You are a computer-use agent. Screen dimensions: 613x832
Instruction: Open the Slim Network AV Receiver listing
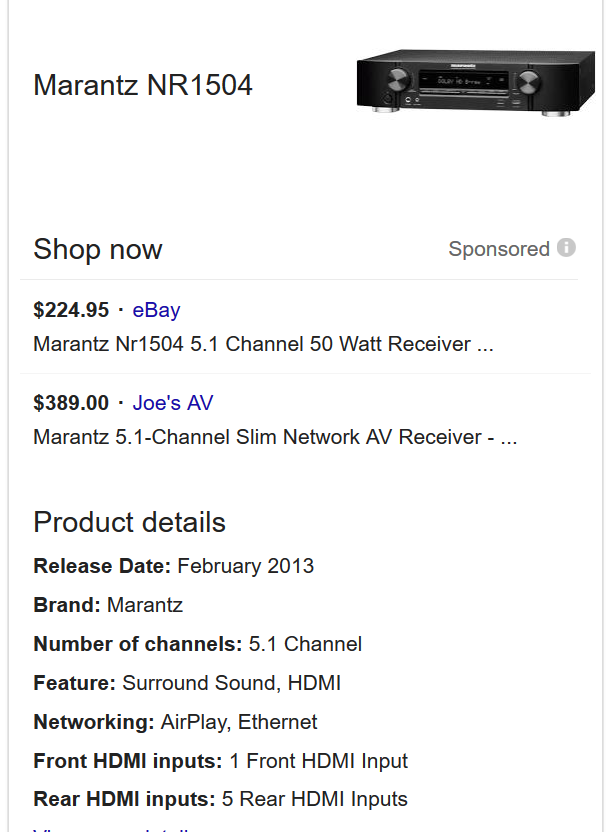(275, 437)
